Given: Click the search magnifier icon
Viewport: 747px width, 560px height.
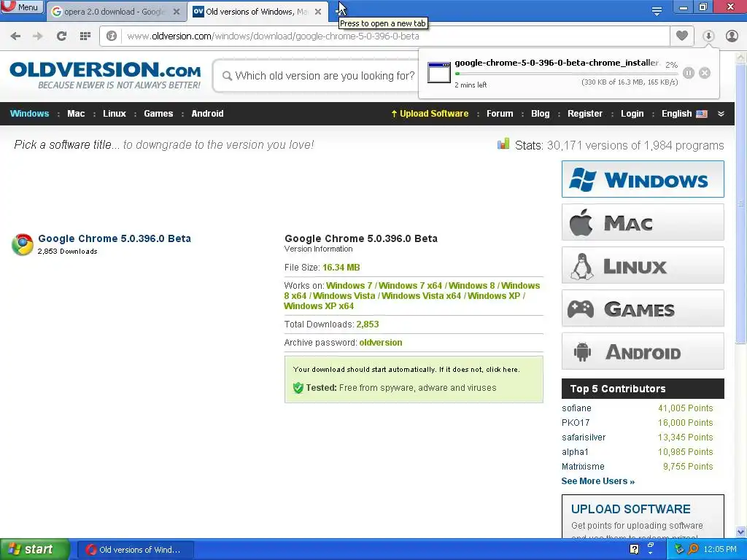Looking at the screenshot, I should coord(228,76).
